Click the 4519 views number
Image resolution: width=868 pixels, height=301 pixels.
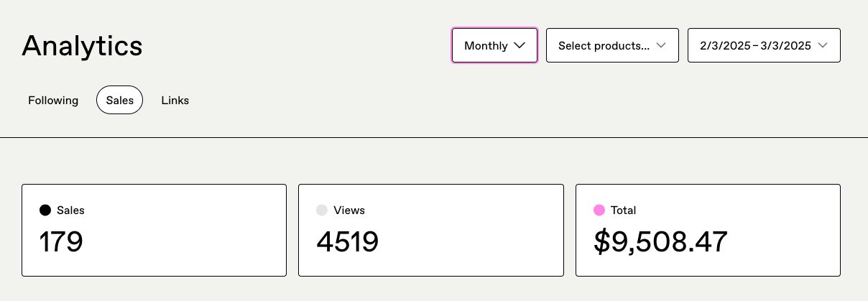(347, 242)
